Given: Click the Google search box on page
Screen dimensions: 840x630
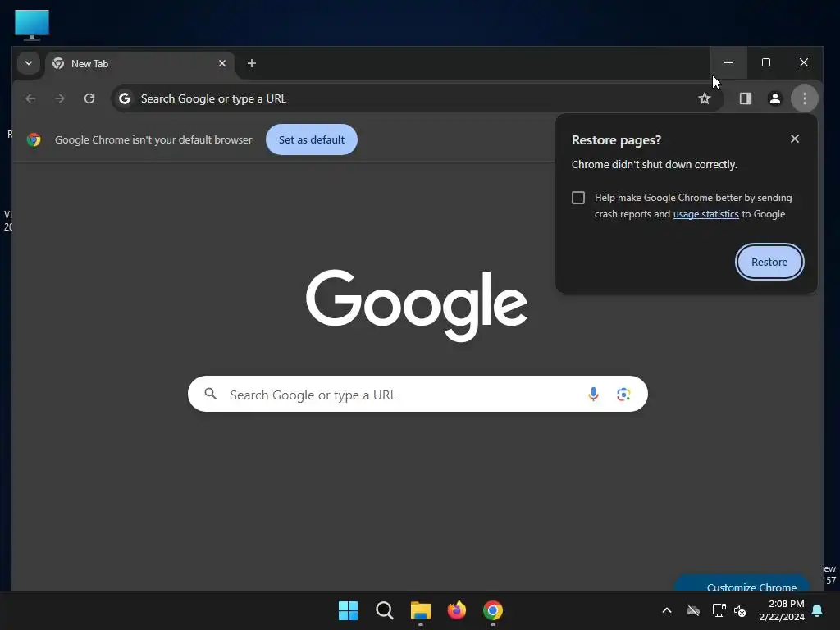Looking at the screenshot, I should (418, 395).
